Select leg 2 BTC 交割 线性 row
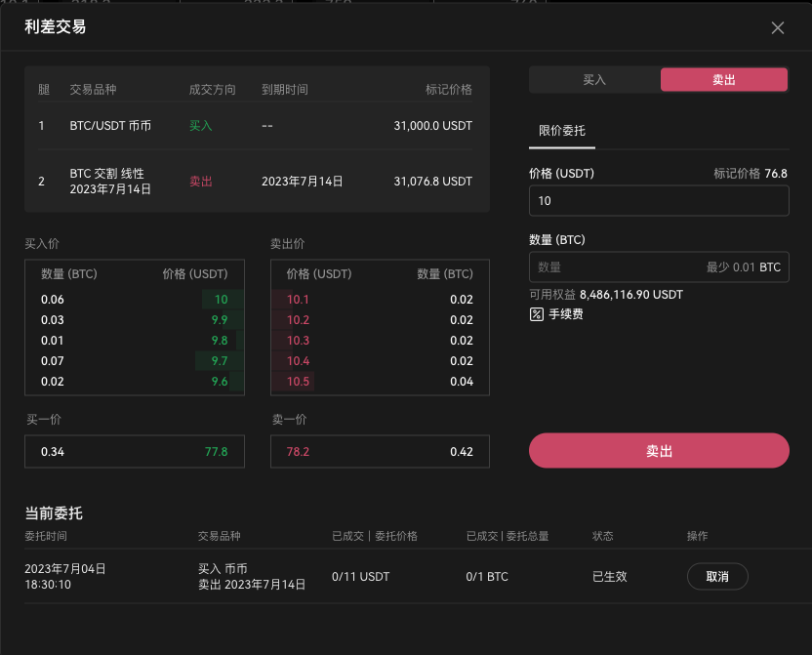The width and height of the screenshot is (812, 655). pos(257,182)
